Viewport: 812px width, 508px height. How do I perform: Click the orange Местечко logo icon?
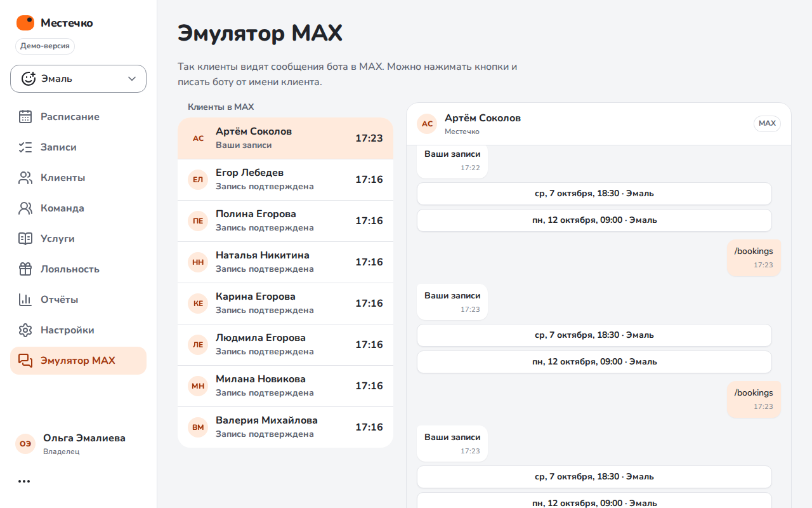[x=25, y=23]
